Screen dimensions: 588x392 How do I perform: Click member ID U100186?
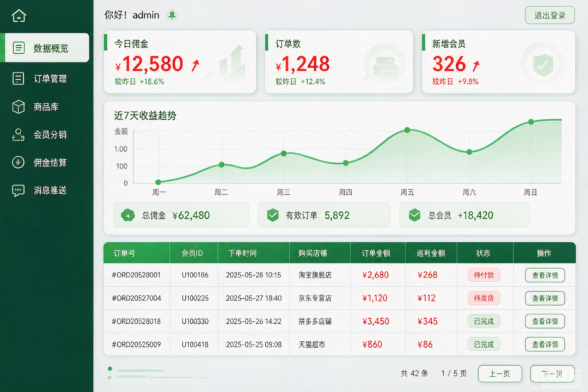pyautogui.click(x=195, y=275)
